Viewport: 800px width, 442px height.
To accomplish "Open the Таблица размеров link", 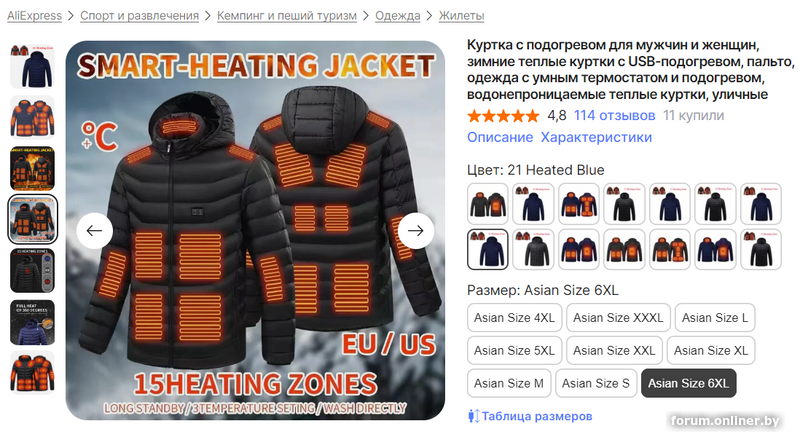I will (537, 416).
